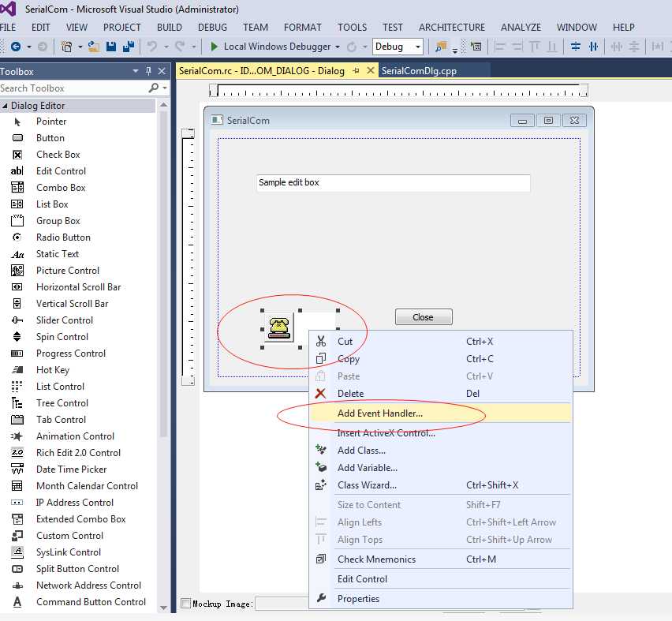Click the Save toolbar icon
The width and height of the screenshot is (672, 621).
click(111, 47)
